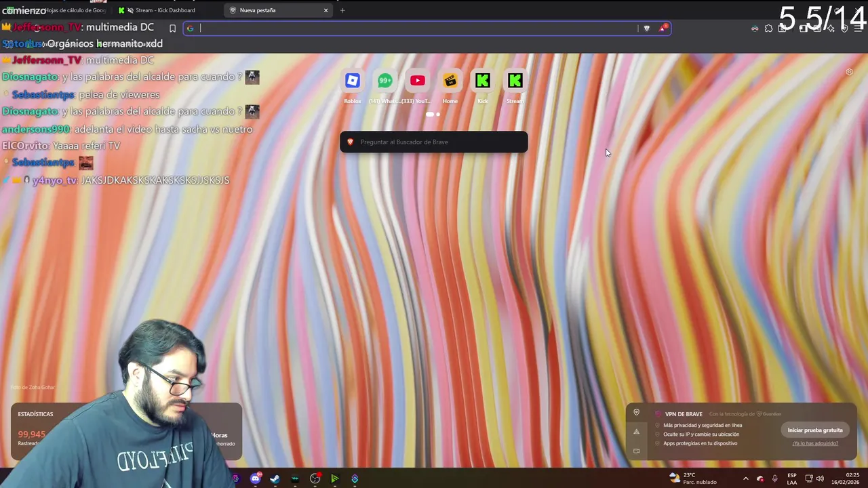Click the Brave Shields lion icon
Screen dimensions: 868x488
(646, 28)
